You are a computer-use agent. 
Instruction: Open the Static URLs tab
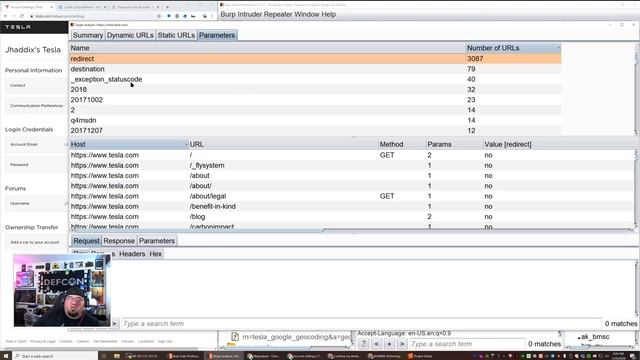pyautogui.click(x=176, y=35)
